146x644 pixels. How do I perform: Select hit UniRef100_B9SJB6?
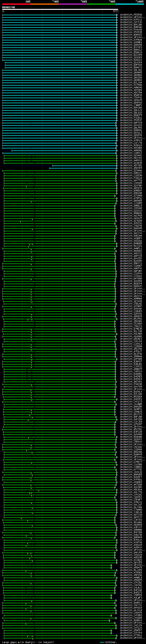(x=131, y=25)
